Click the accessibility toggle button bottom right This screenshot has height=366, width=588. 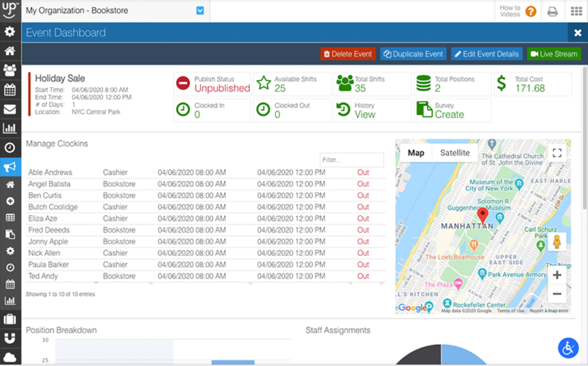tap(568, 348)
